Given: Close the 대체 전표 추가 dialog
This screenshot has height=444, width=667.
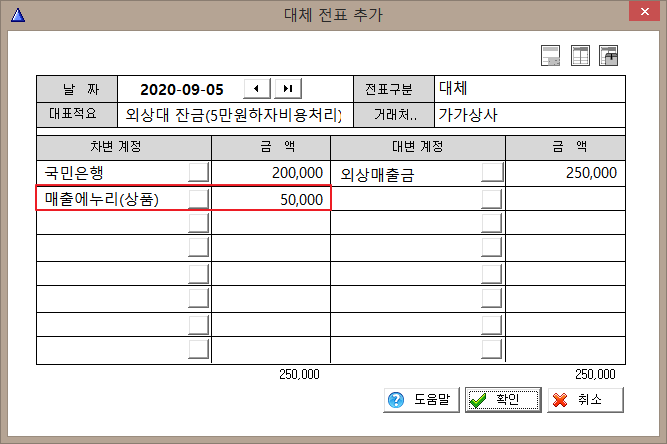Looking at the screenshot, I should pyautogui.click(x=644, y=11).
